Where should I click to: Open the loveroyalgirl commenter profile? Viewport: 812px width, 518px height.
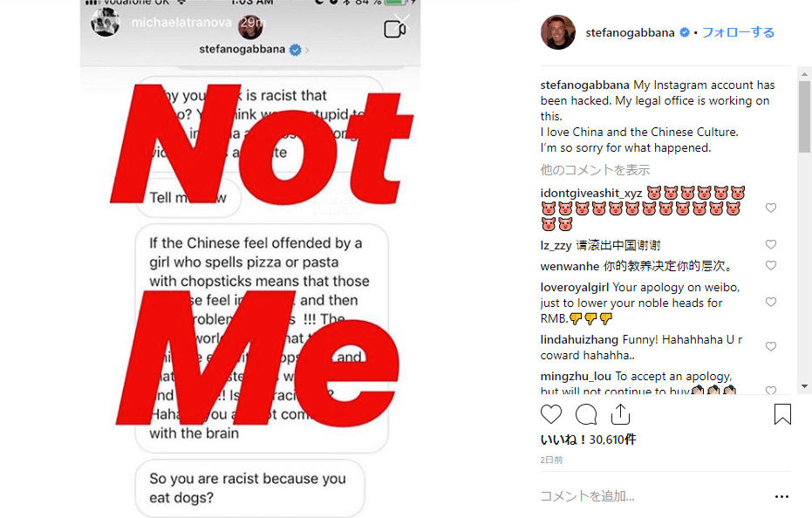pos(575,288)
